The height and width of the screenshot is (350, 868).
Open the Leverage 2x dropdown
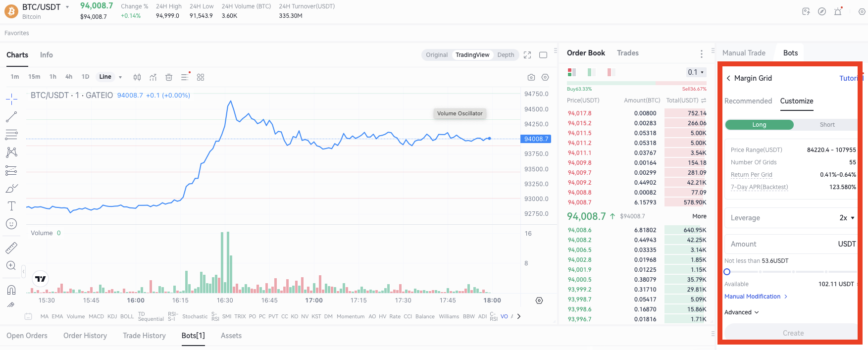pyautogui.click(x=847, y=218)
